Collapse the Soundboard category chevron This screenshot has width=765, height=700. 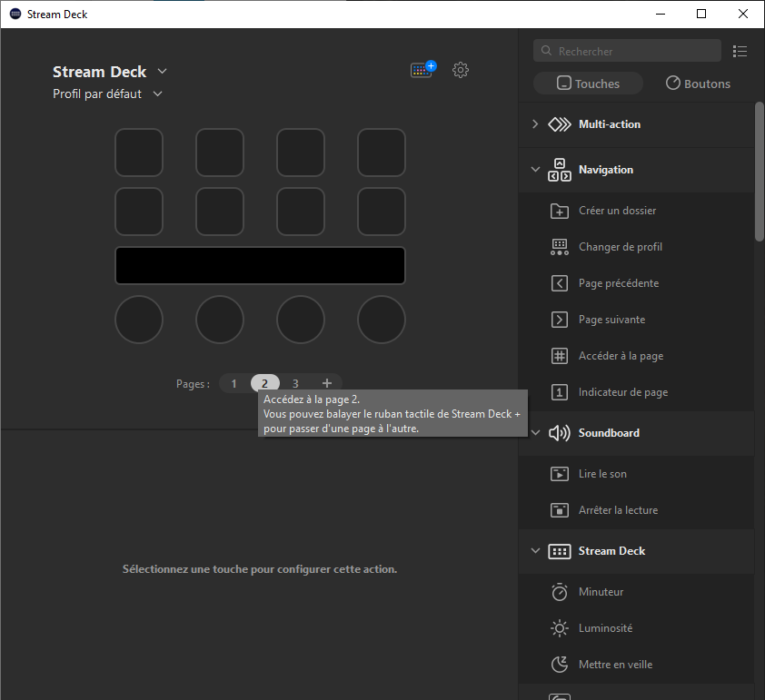pyautogui.click(x=535, y=432)
